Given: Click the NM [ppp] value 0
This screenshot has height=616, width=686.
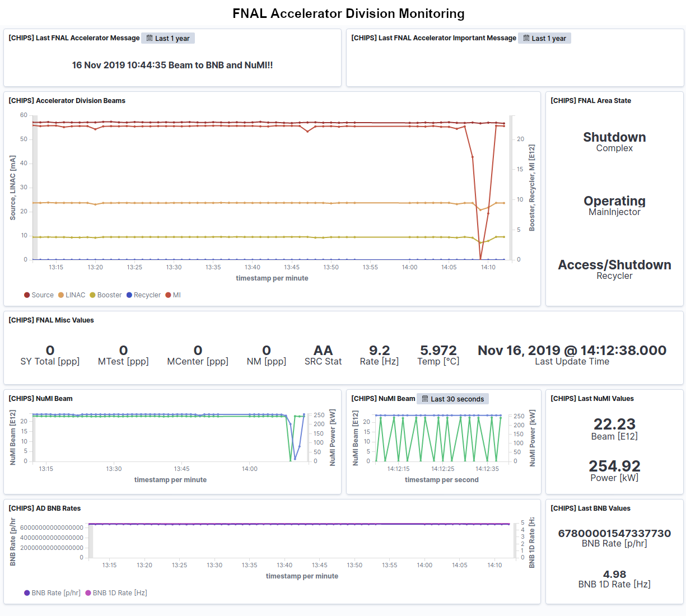Looking at the screenshot, I should click(x=267, y=351).
